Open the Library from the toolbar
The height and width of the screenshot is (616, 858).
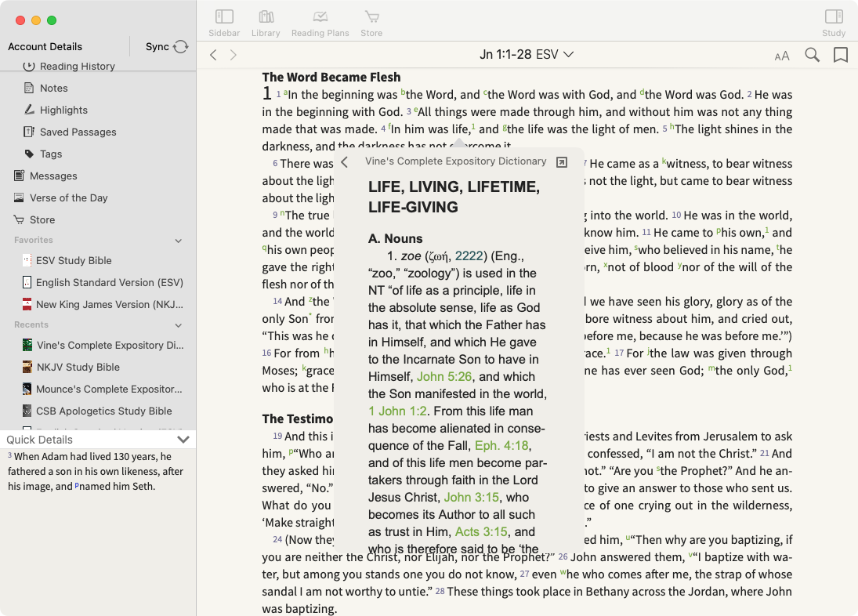(266, 24)
